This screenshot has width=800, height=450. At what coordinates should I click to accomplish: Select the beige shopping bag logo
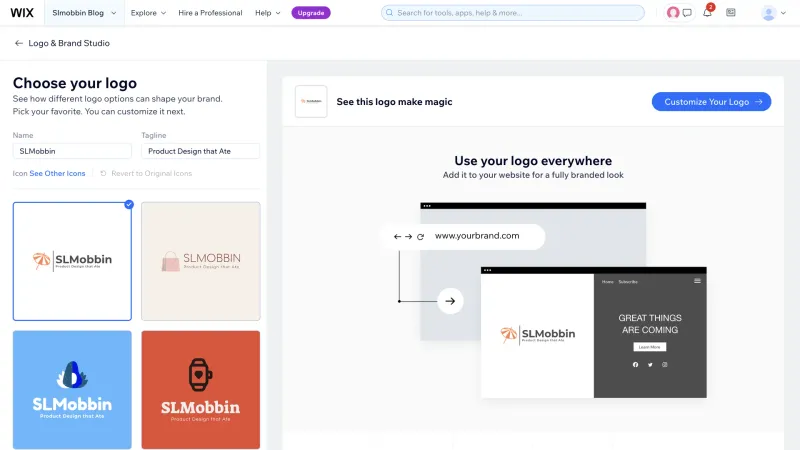click(201, 261)
